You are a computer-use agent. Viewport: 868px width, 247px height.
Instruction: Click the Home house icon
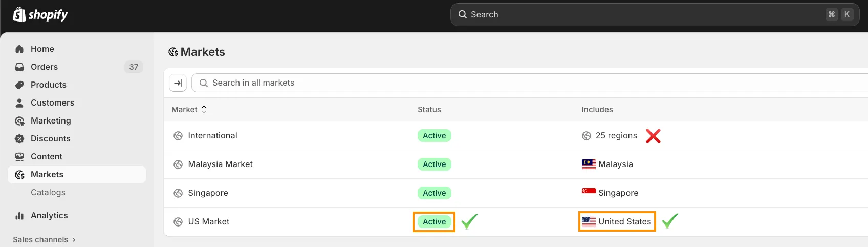(x=19, y=49)
